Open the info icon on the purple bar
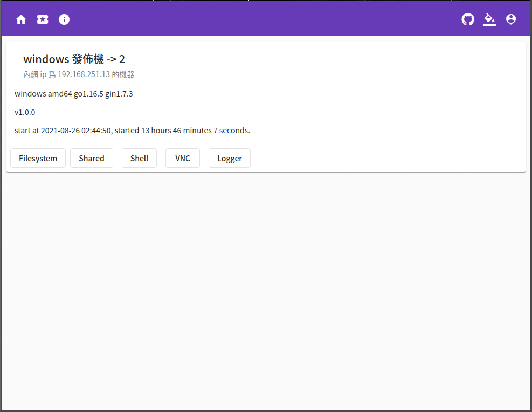 (64, 19)
